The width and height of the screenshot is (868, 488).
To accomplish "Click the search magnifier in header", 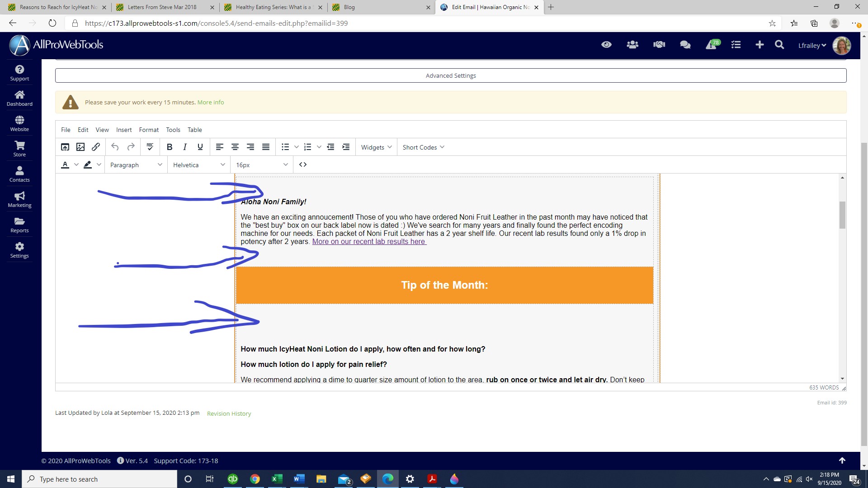I will click(x=779, y=45).
